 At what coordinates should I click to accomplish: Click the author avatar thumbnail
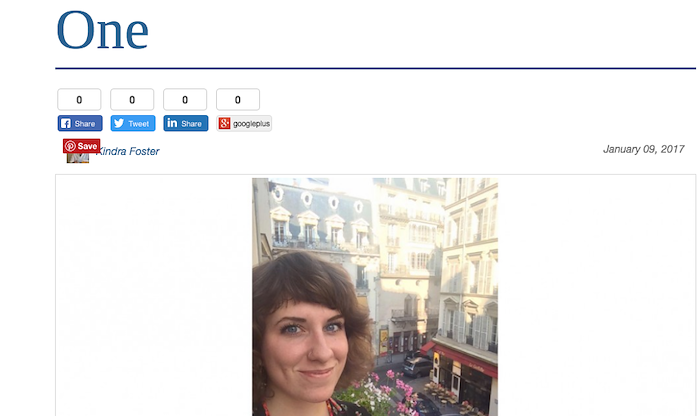coord(78,158)
